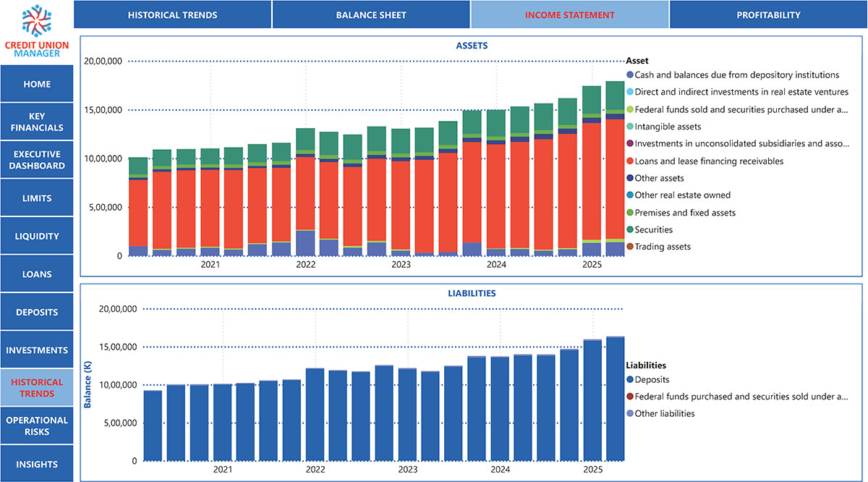Open the Operational Risks page
This screenshot has height=482, width=868.
[x=37, y=426]
